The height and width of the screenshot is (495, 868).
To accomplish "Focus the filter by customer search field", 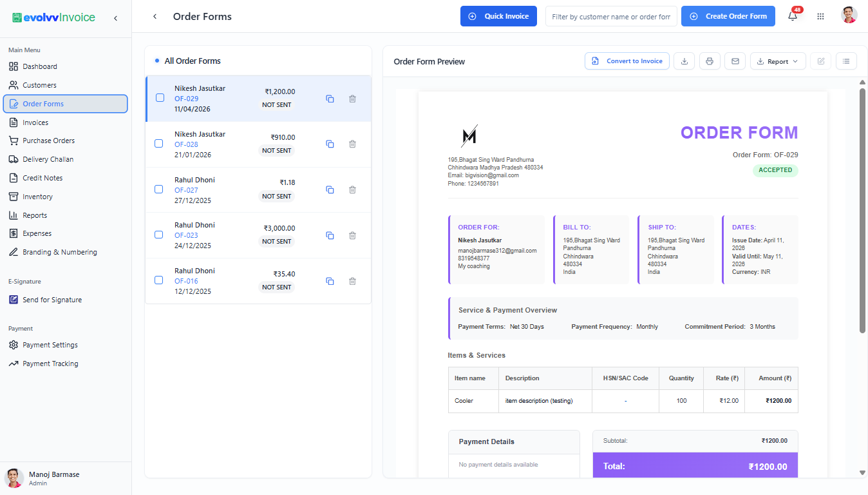I will click(611, 16).
